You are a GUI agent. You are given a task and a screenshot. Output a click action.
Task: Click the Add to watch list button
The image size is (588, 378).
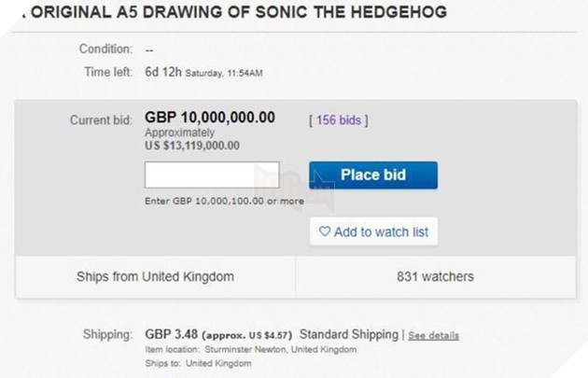tap(373, 231)
